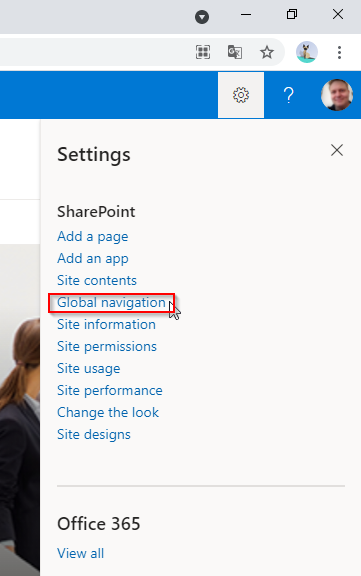Viewport: 361px width, 576px height.
Task: Close the Settings panel
Action: pos(337,150)
